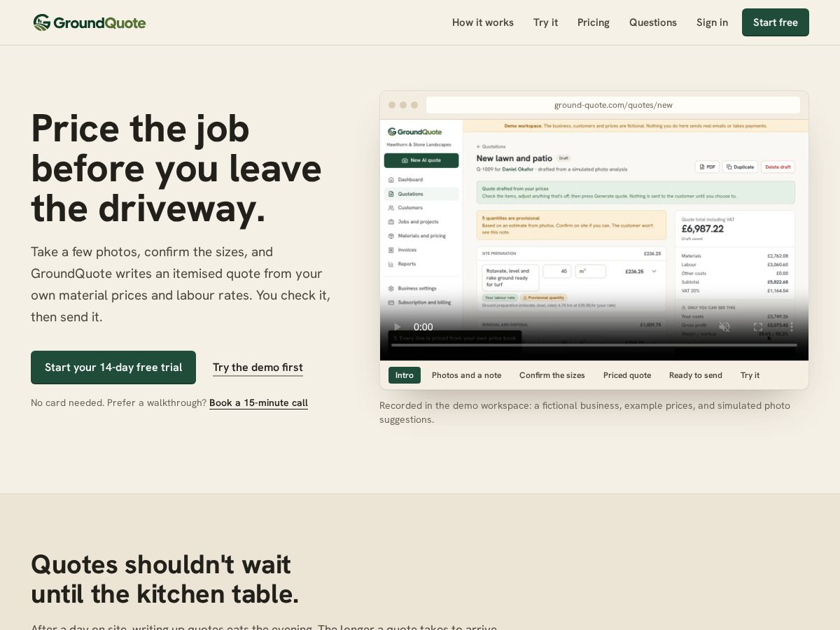Open the Book a 15-minute call link
Viewport: 840px width, 630px height.
point(258,403)
